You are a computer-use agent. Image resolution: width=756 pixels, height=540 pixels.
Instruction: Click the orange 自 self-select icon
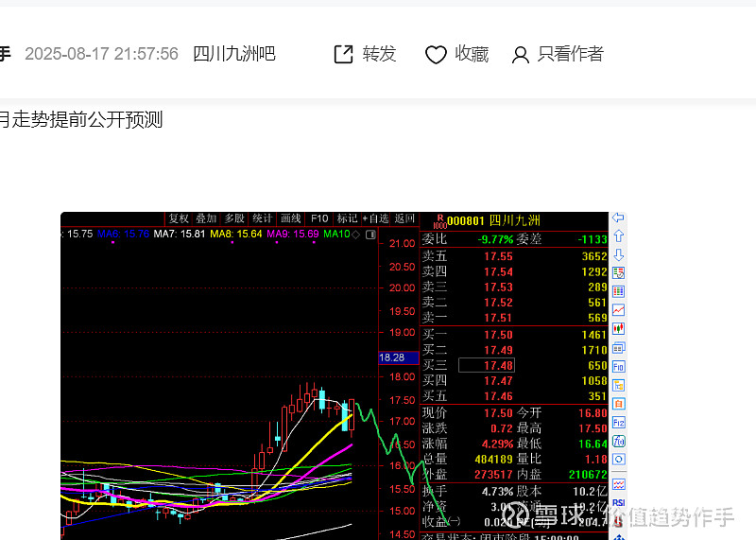[x=619, y=404]
